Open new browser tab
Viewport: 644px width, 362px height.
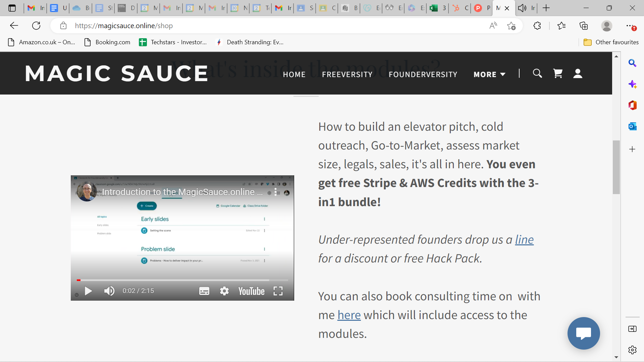pyautogui.click(x=546, y=8)
